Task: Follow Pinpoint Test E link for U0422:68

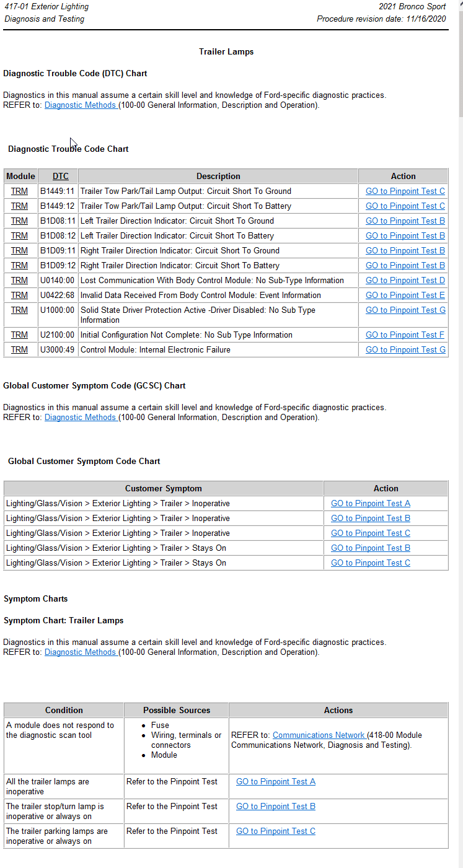Action: (x=405, y=296)
